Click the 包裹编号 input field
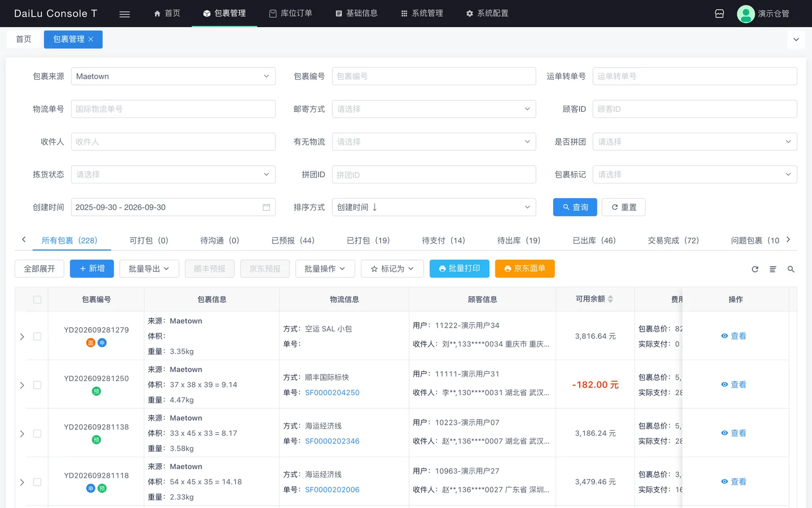 (x=434, y=76)
